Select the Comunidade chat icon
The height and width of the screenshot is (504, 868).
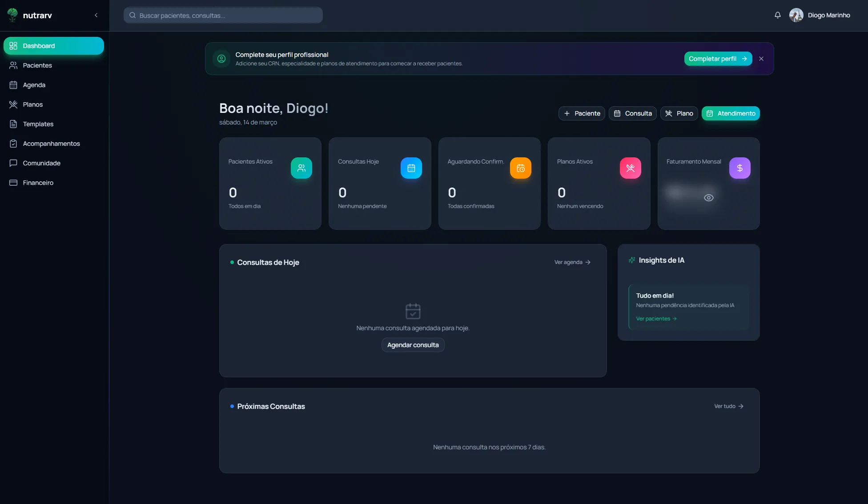click(x=13, y=163)
